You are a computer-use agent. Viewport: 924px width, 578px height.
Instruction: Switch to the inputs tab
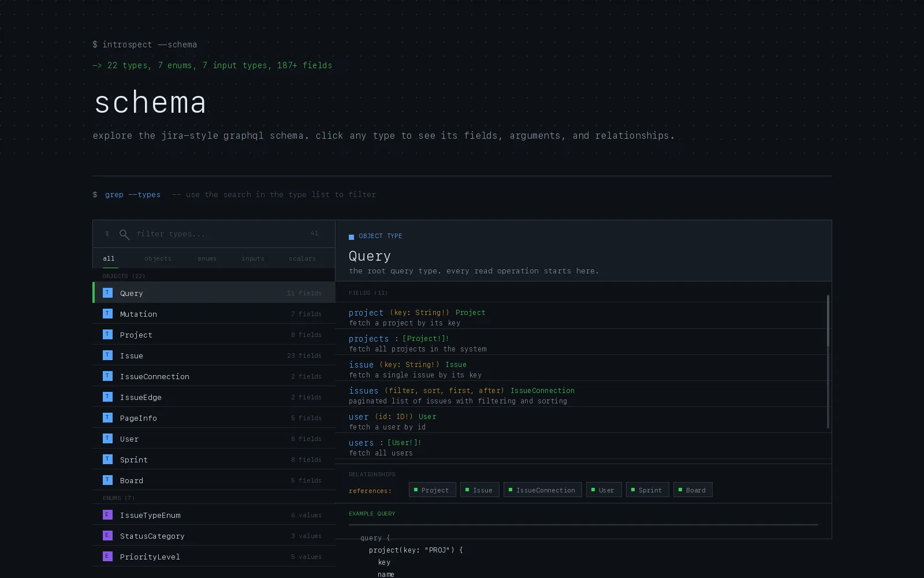click(253, 258)
